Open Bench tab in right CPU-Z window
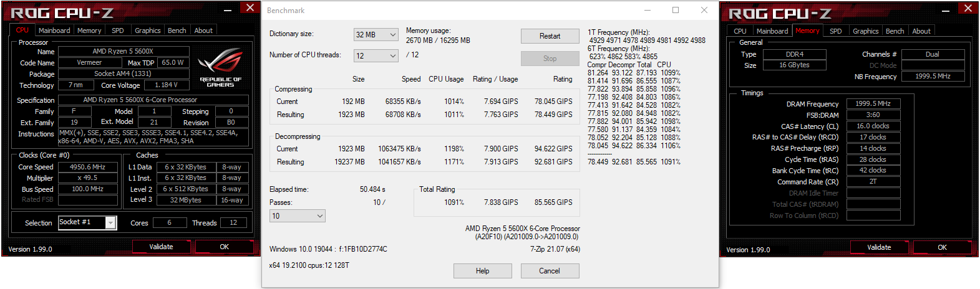 coord(895,31)
